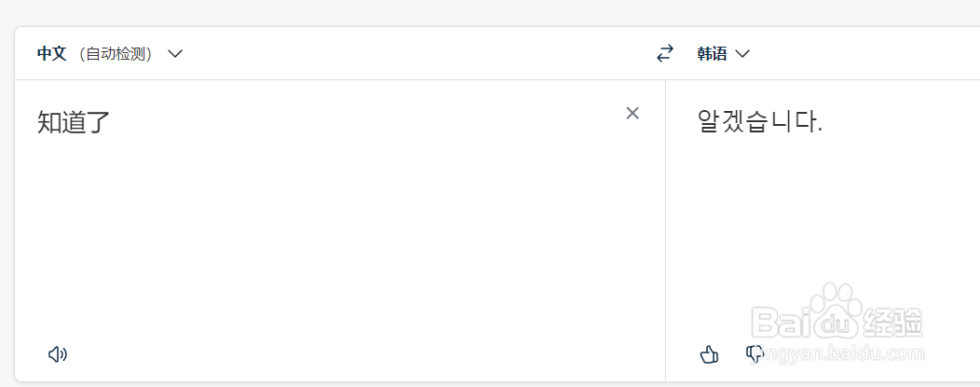Click the Korean translation 알겠습니다.

759,122
